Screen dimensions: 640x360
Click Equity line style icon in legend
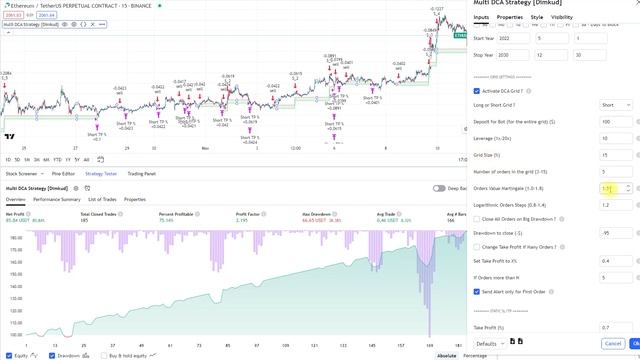tap(34, 356)
